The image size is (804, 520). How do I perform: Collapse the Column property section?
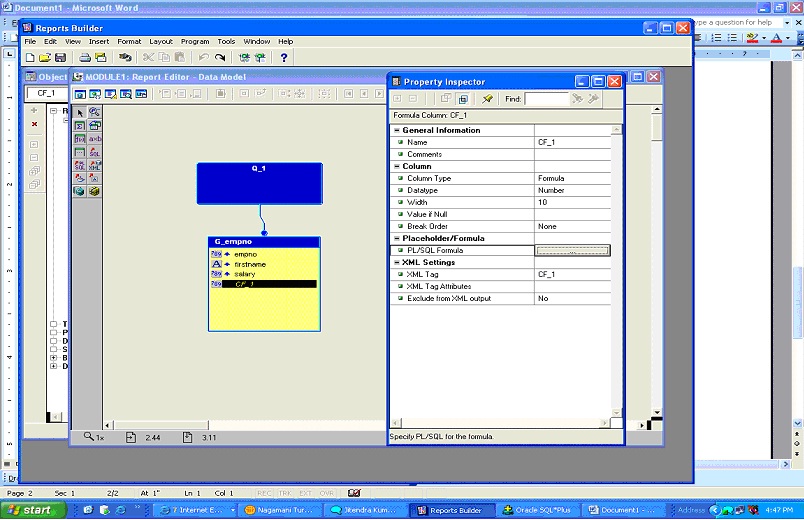click(397, 166)
